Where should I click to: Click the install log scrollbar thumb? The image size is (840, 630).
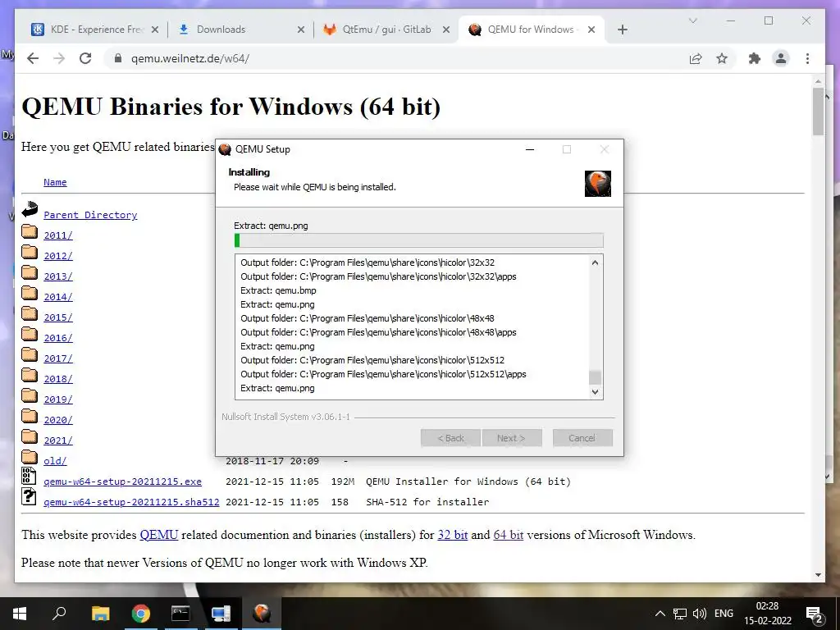[595, 377]
